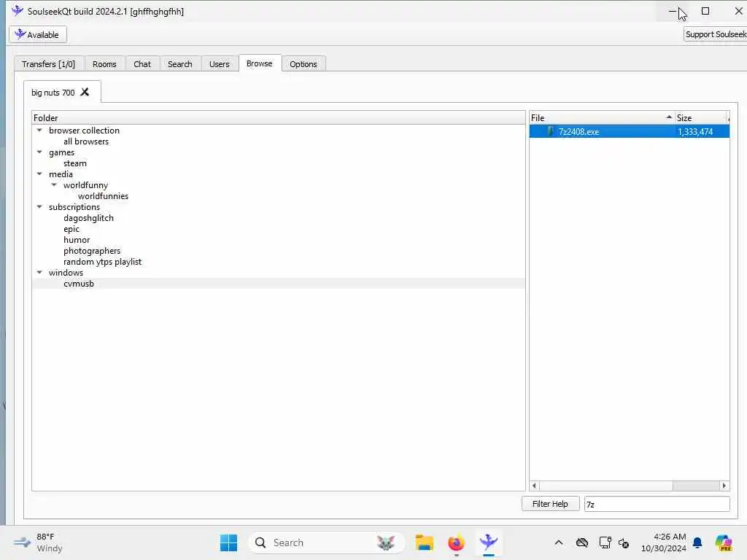
Task: Open the Users tab
Action: pyautogui.click(x=219, y=64)
